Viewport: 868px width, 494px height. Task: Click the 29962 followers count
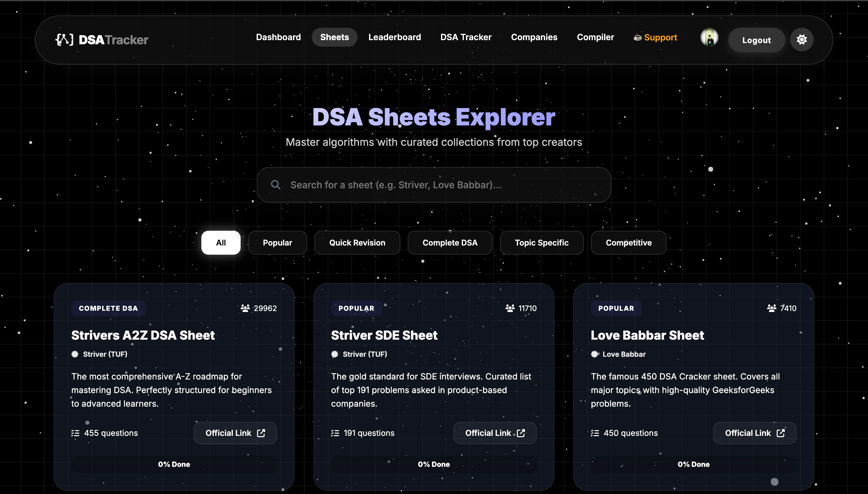[x=265, y=308]
